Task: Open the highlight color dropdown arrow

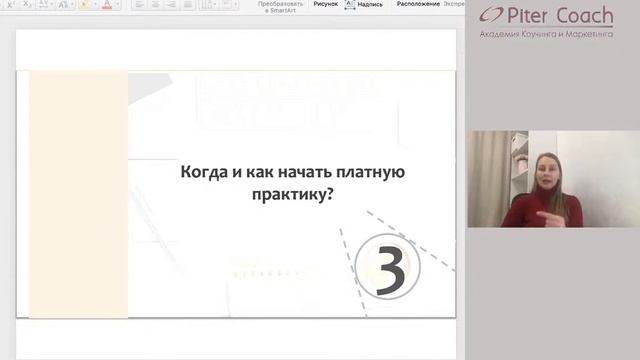Action: pos(96,4)
